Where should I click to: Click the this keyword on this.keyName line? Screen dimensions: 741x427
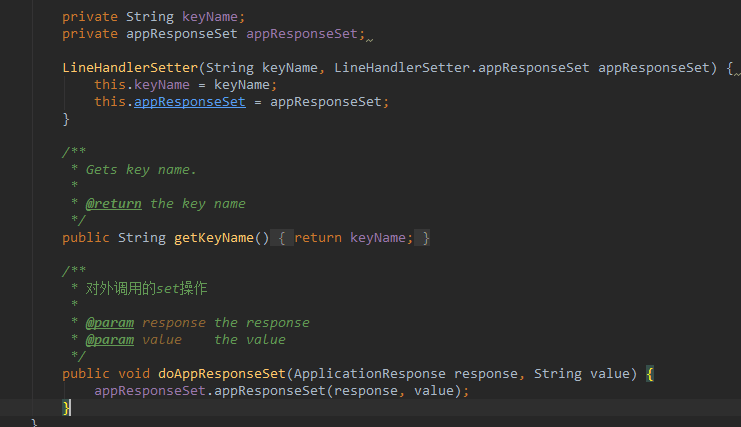(110, 85)
